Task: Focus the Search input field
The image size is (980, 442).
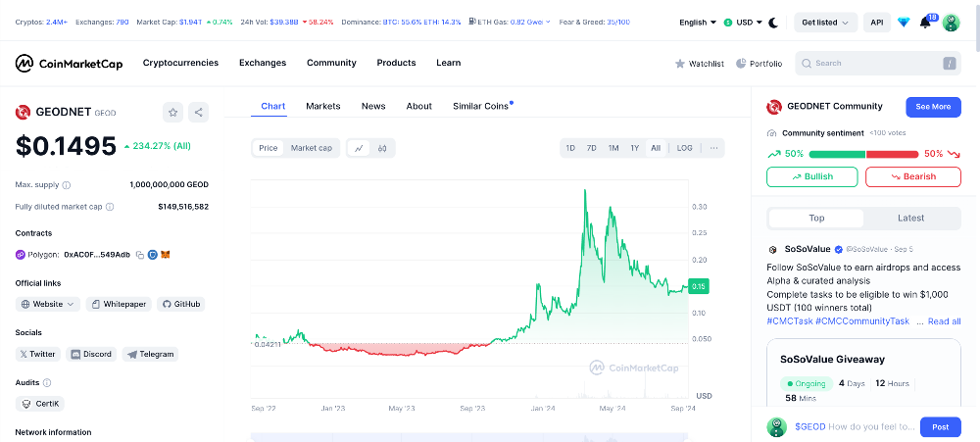Action: [878, 63]
